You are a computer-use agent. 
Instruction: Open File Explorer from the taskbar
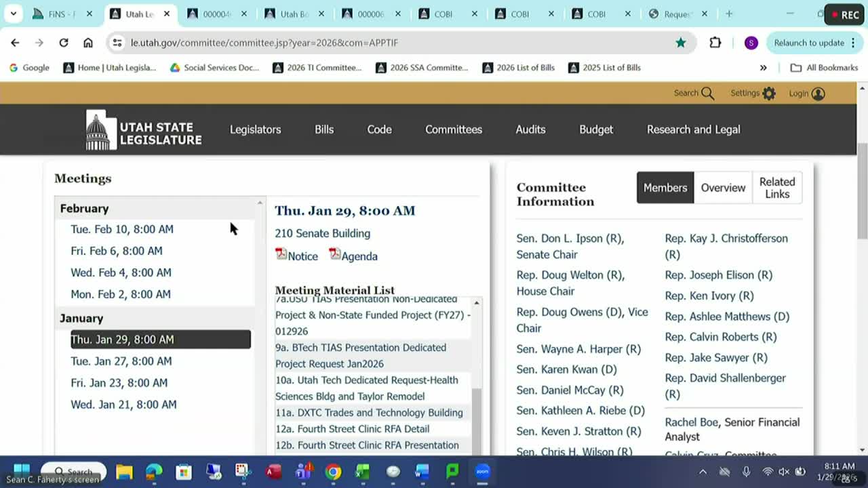pos(124,472)
